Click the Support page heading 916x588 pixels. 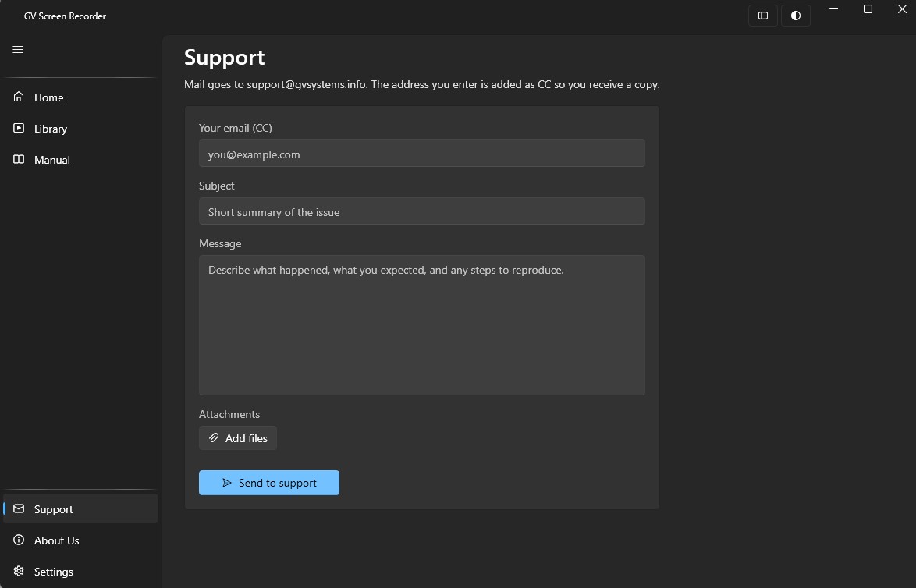pos(225,58)
